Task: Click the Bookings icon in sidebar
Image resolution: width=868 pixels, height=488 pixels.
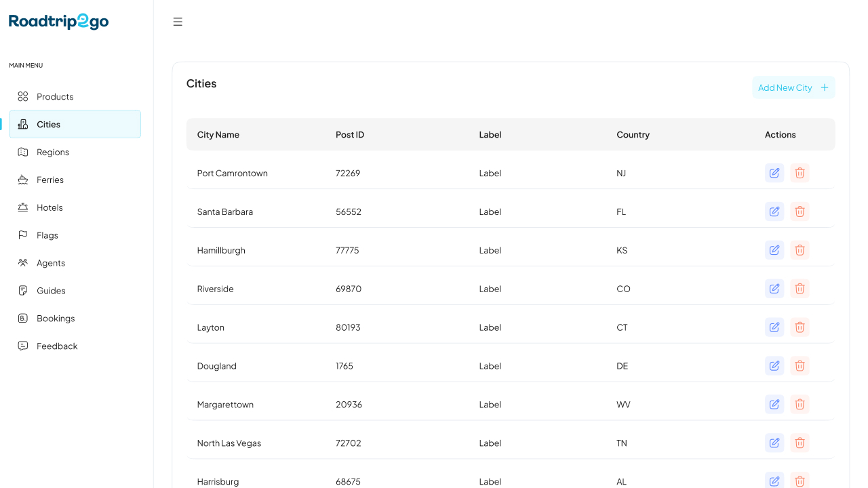Action: pyautogui.click(x=23, y=318)
